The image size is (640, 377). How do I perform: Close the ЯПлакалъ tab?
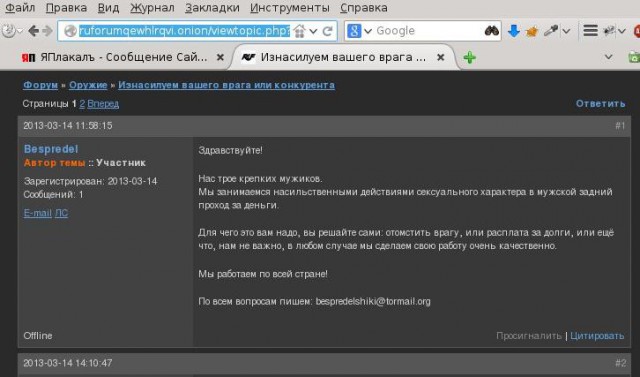(x=220, y=58)
